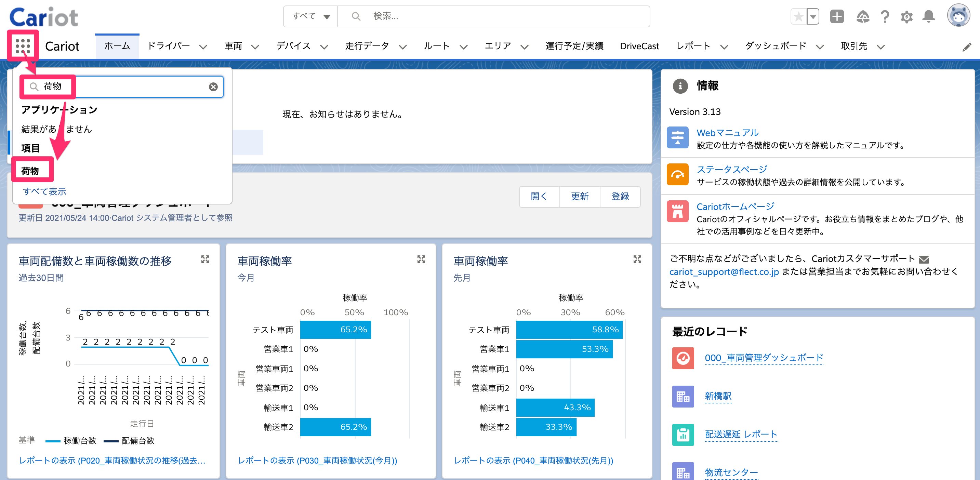Image resolution: width=980 pixels, height=480 pixels.
Task: Click the ステータスページ gauge icon
Action: click(x=678, y=174)
